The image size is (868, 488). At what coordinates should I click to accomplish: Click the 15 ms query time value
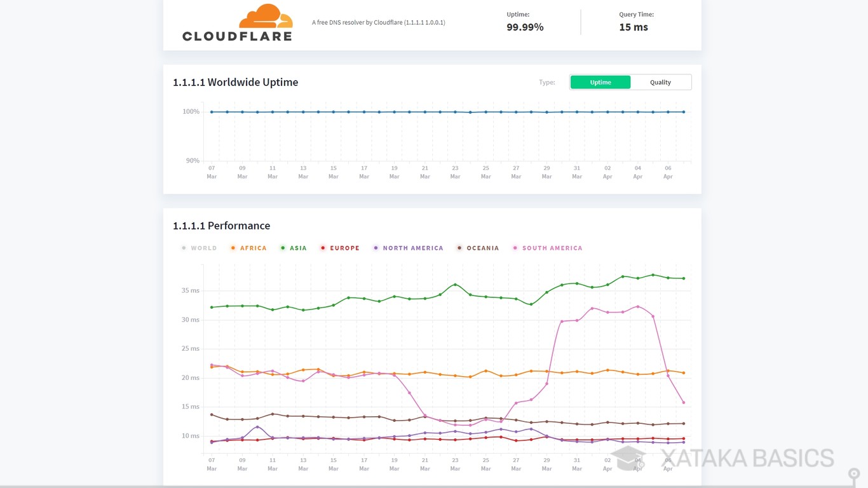point(634,27)
